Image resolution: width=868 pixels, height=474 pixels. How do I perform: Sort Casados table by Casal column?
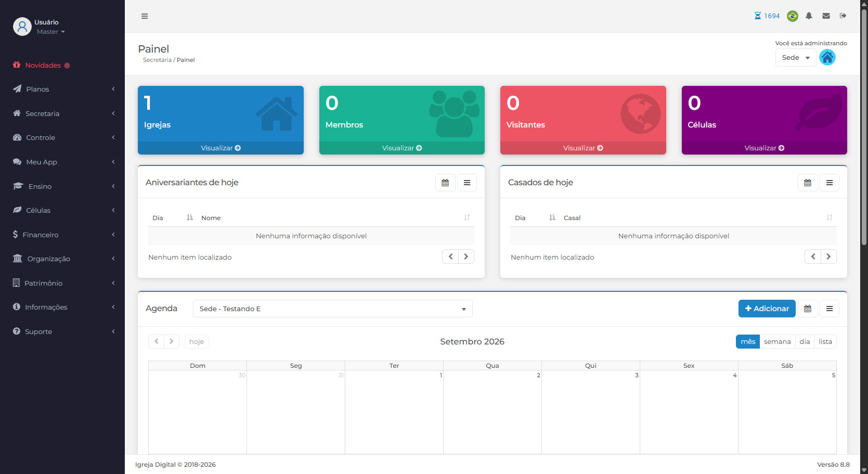tap(698, 218)
